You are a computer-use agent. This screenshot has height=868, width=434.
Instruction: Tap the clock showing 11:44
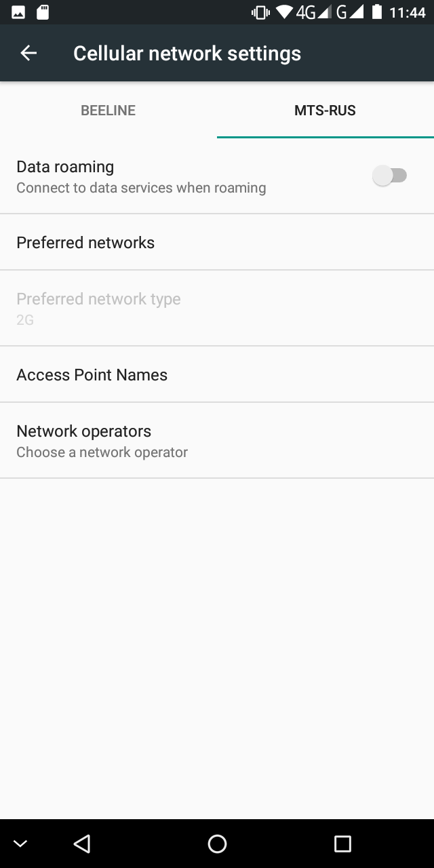(x=407, y=12)
